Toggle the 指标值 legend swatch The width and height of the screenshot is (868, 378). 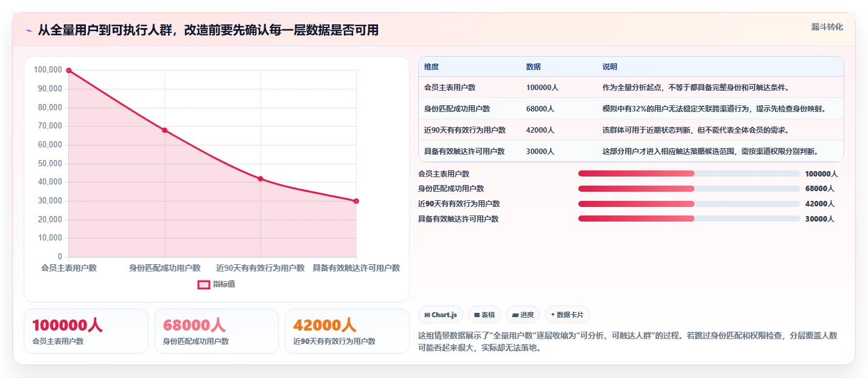tap(204, 284)
